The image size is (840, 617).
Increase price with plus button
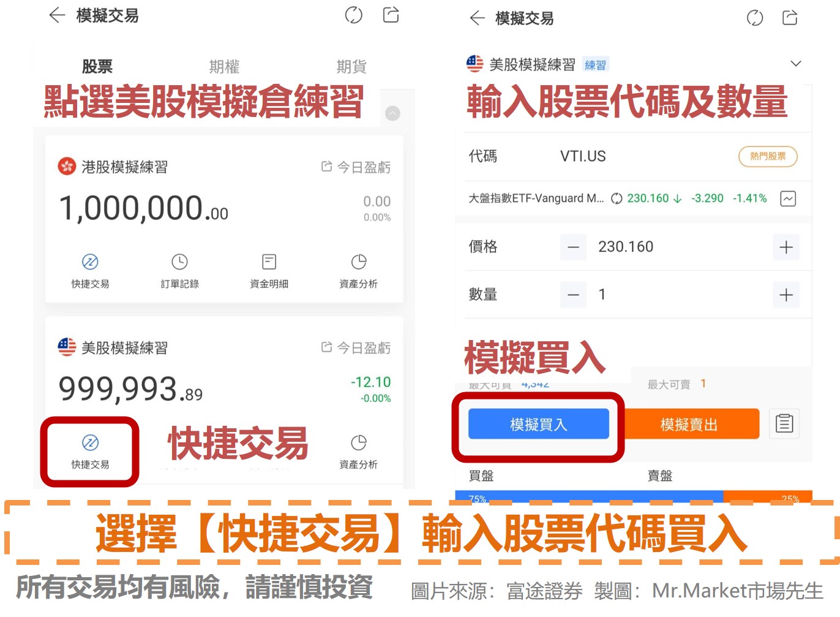786,247
